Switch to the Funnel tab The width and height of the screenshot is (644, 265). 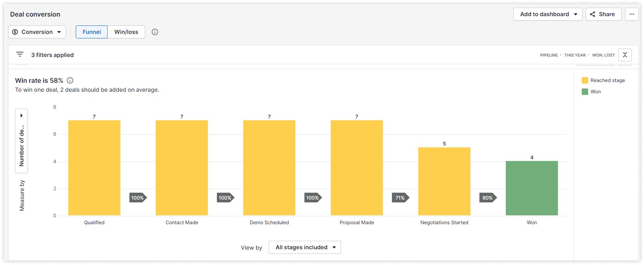pyautogui.click(x=92, y=32)
